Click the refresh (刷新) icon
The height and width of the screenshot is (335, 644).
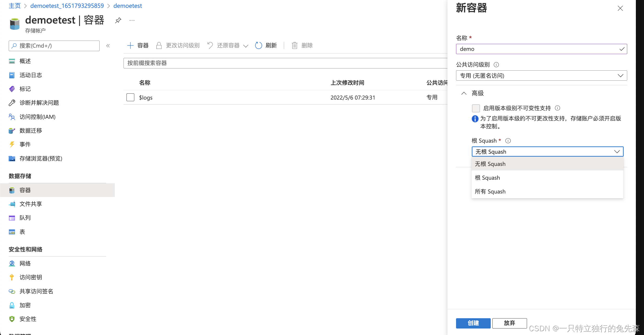[259, 45]
